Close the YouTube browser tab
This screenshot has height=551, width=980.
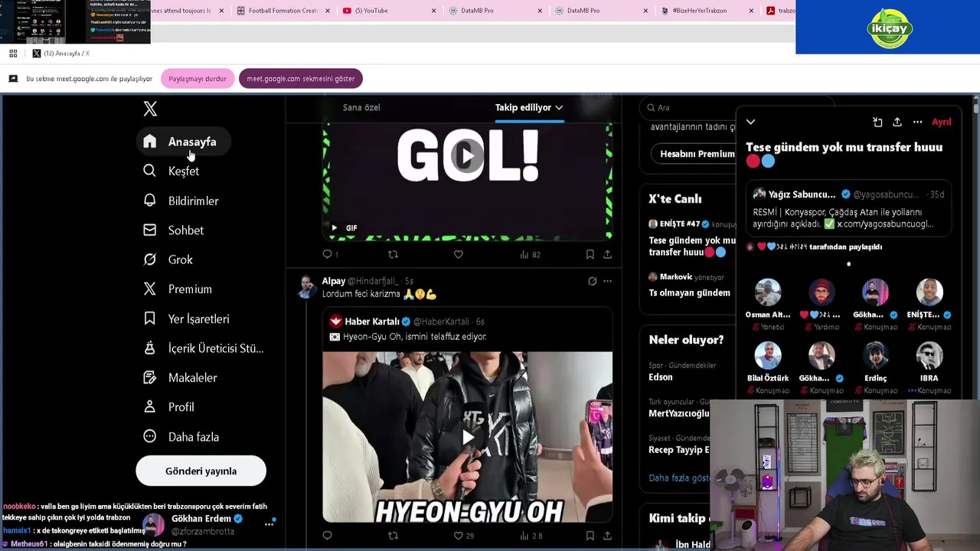tap(434, 11)
